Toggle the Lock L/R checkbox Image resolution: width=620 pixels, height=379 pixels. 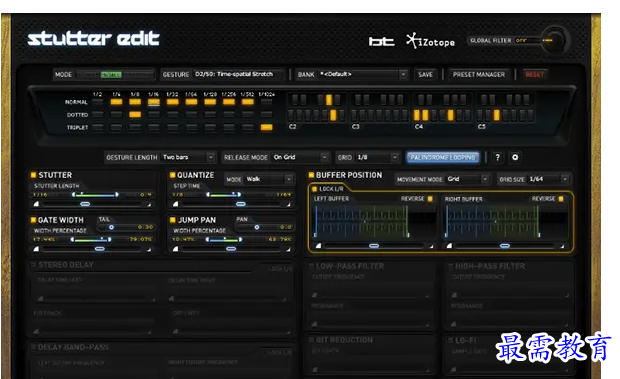(x=315, y=189)
